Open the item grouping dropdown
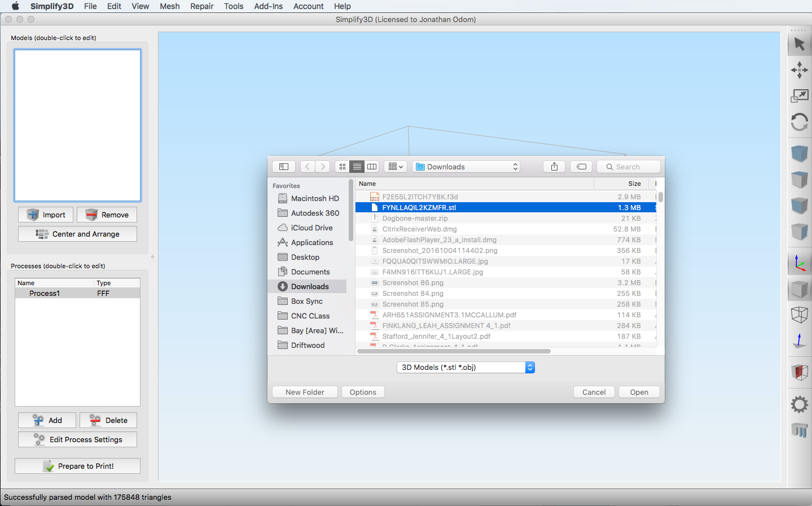Viewport: 812px width, 506px height. click(396, 167)
